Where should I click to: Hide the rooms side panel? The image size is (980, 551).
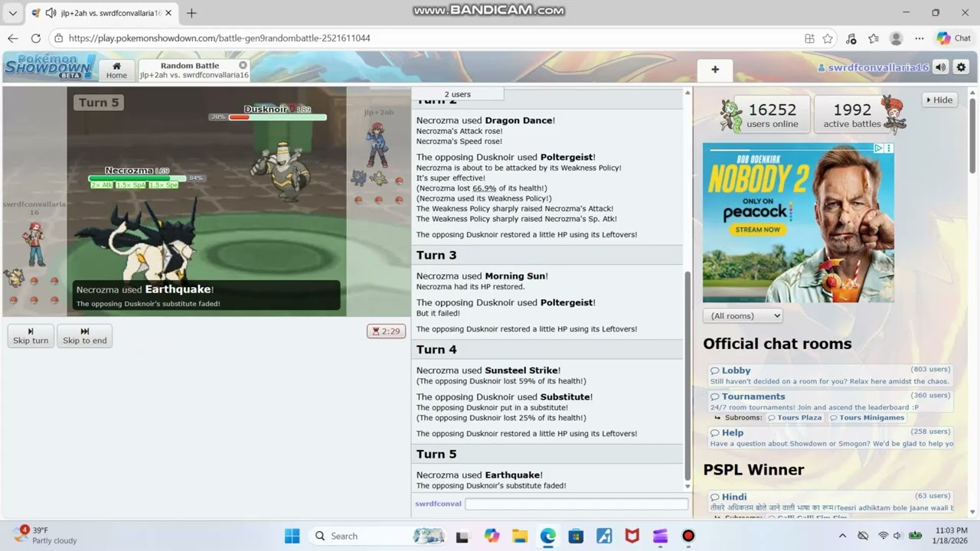tap(939, 99)
